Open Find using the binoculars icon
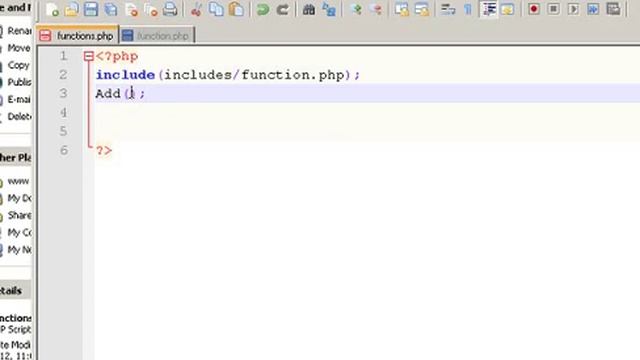The image size is (640, 360). click(309, 9)
